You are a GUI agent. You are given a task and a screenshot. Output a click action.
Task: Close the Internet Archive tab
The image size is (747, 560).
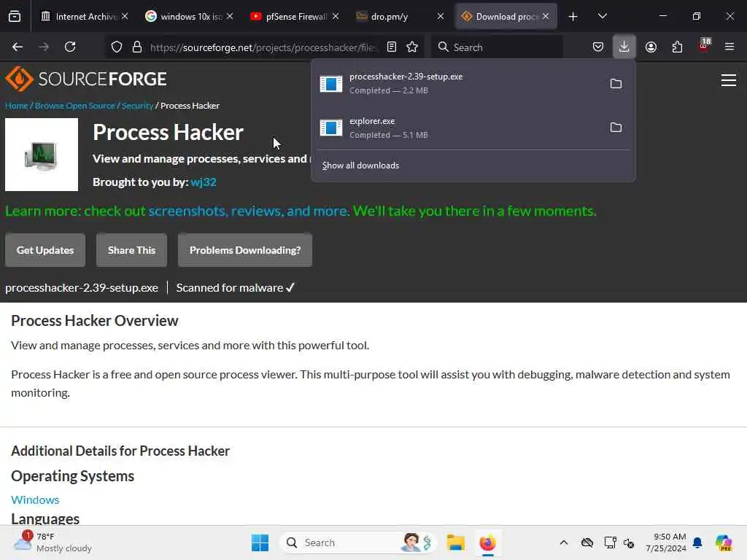(x=125, y=16)
